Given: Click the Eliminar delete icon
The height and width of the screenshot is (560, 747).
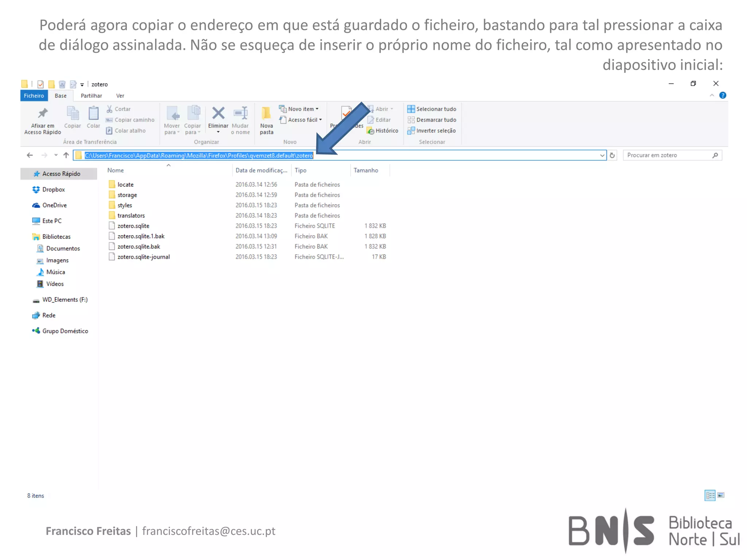Looking at the screenshot, I should (218, 113).
